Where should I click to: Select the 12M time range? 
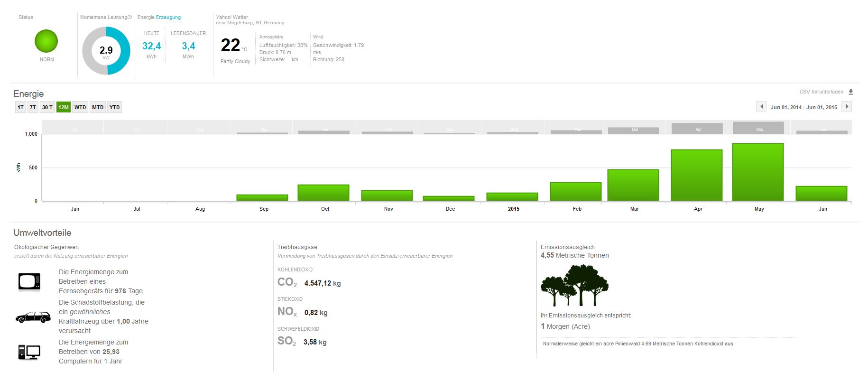coord(64,107)
